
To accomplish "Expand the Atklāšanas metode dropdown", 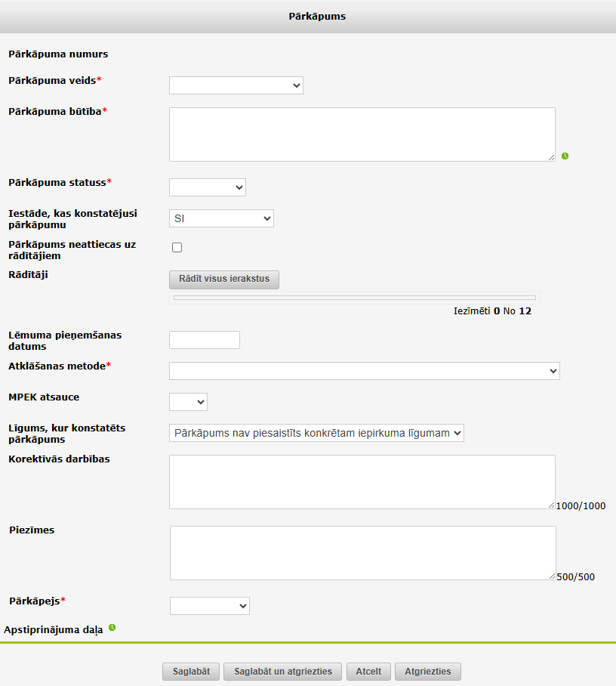I will (x=364, y=371).
